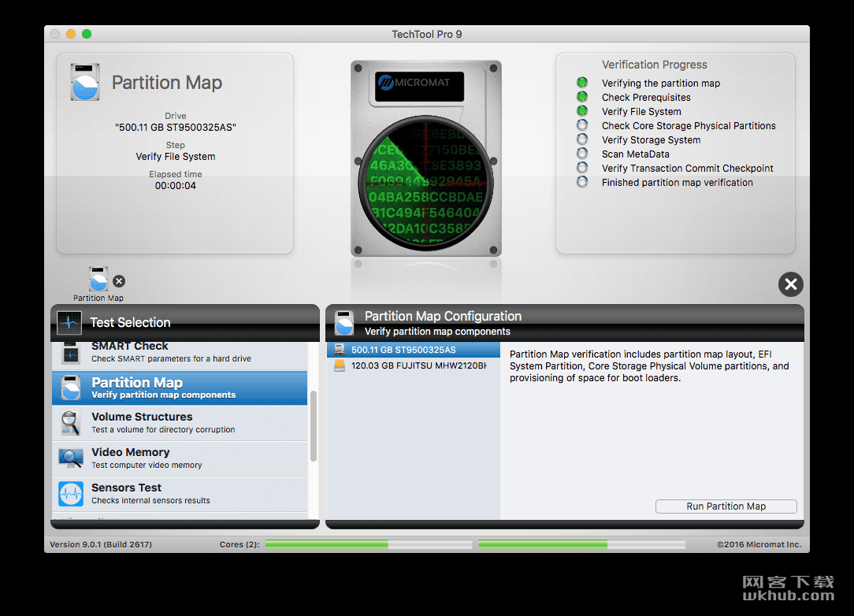Click the elapsed time value 00:00:04
Image resolution: width=854 pixels, height=616 pixels.
click(176, 186)
